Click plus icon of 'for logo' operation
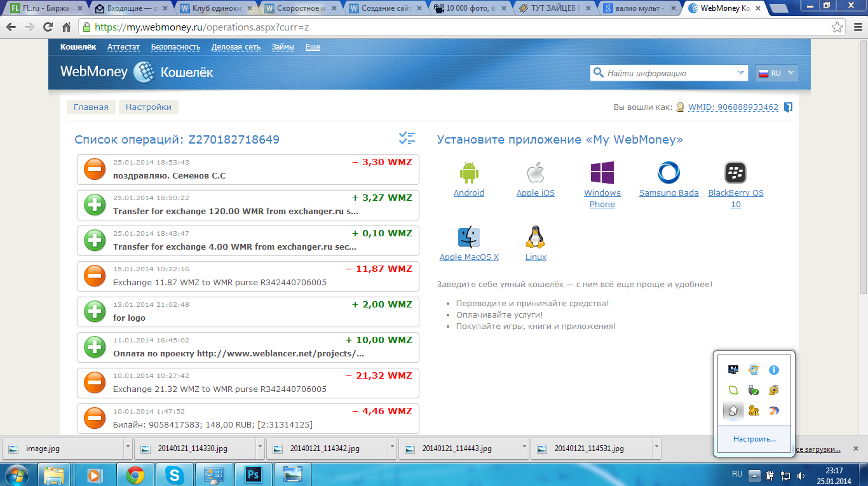The height and width of the screenshot is (486, 868). pos(95,311)
